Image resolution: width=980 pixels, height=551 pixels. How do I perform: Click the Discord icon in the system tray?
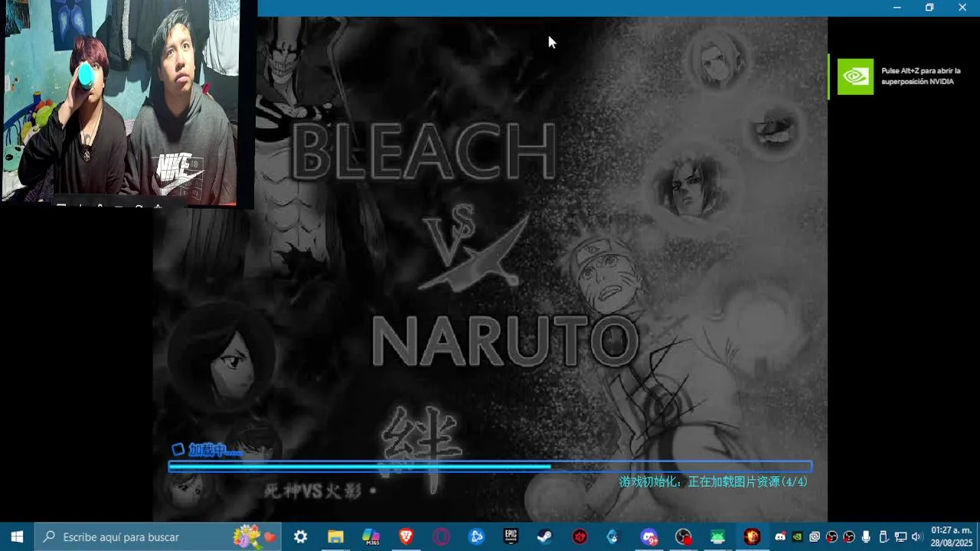click(780, 537)
